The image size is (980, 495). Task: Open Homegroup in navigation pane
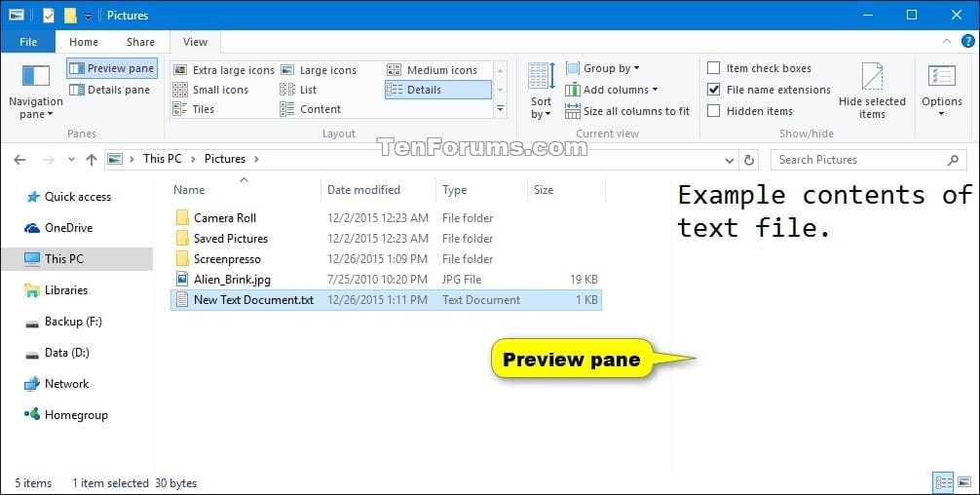tap(65, 415)
